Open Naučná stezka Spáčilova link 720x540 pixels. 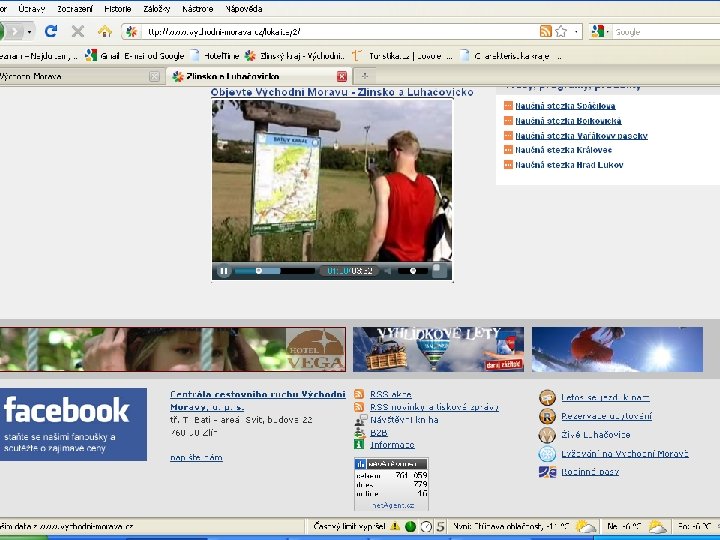565,106
